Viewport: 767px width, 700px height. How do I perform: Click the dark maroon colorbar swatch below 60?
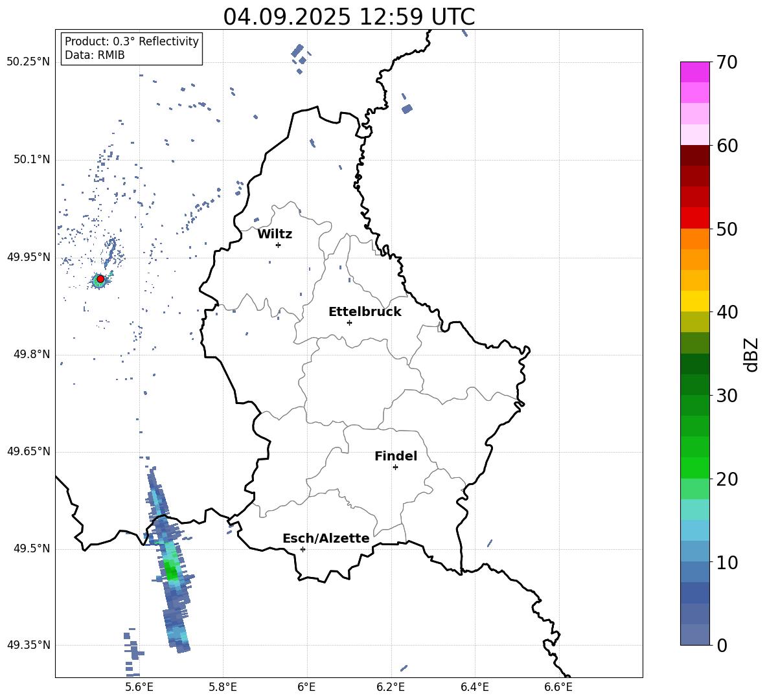click(x=694, y=155)
